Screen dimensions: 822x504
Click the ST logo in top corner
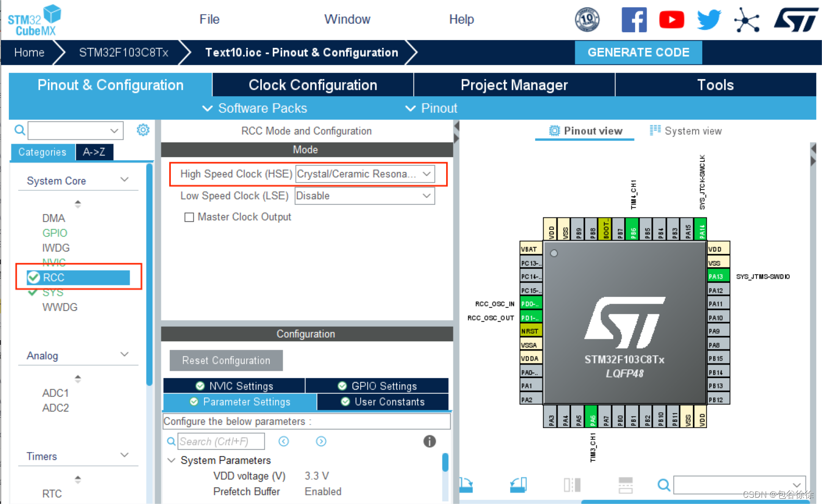796,20
